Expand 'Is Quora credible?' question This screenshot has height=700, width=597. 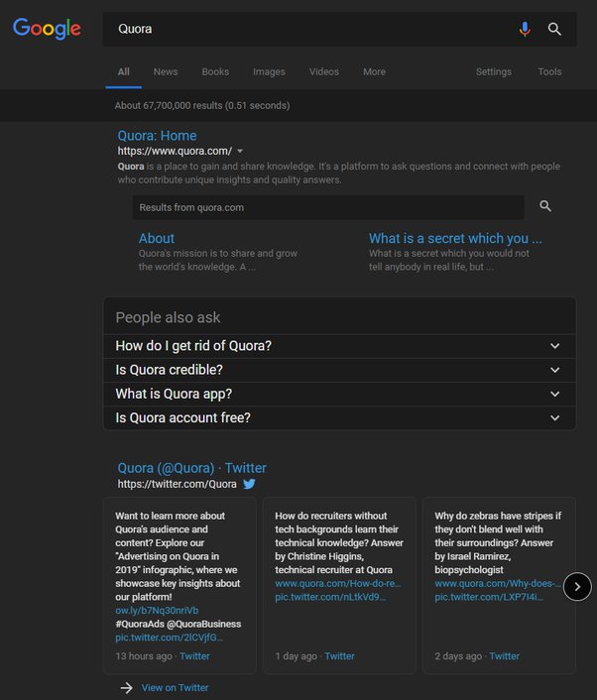(339, 370)
